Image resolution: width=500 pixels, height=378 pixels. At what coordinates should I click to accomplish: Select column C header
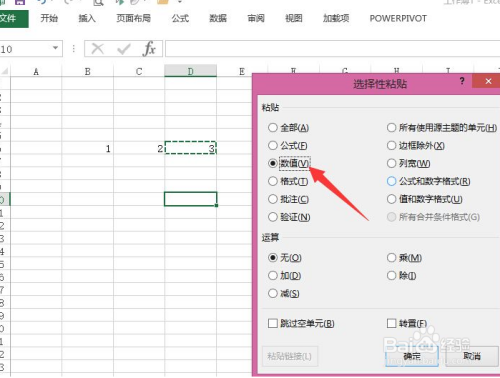point(139,71)
